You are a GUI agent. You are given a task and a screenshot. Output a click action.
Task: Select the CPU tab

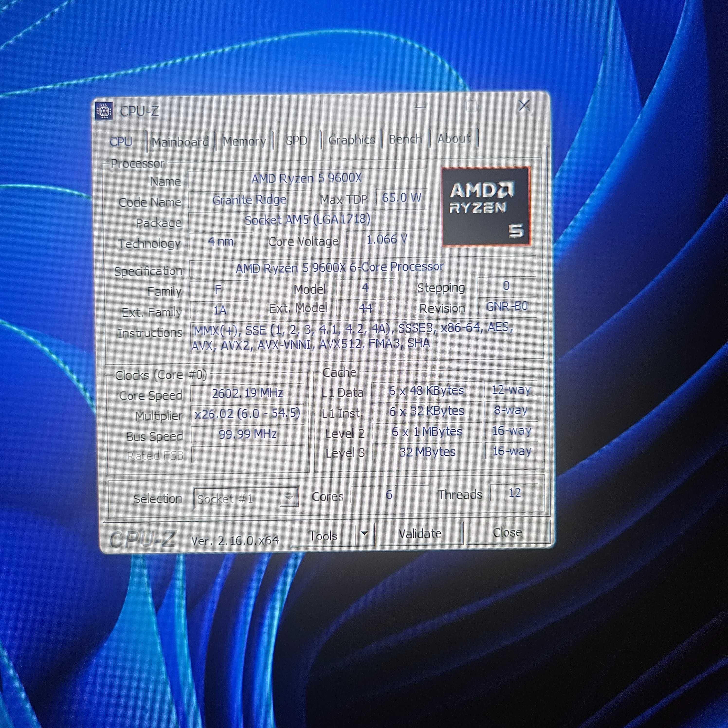point(121,142)
